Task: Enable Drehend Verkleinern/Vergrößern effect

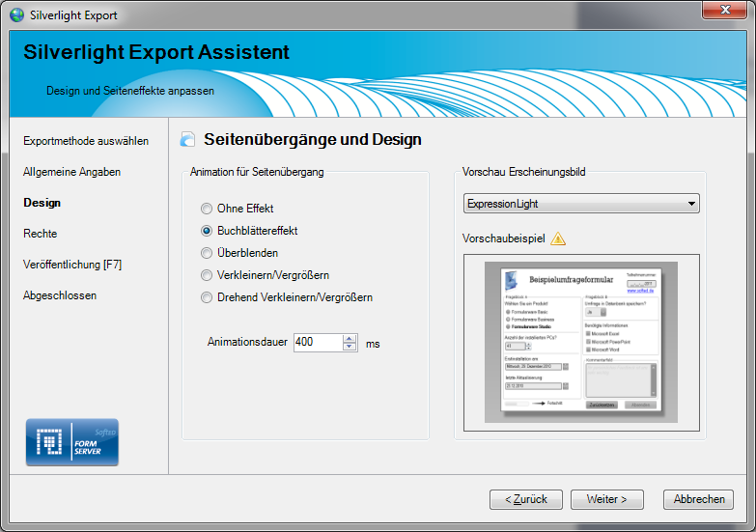Action: 207,297
